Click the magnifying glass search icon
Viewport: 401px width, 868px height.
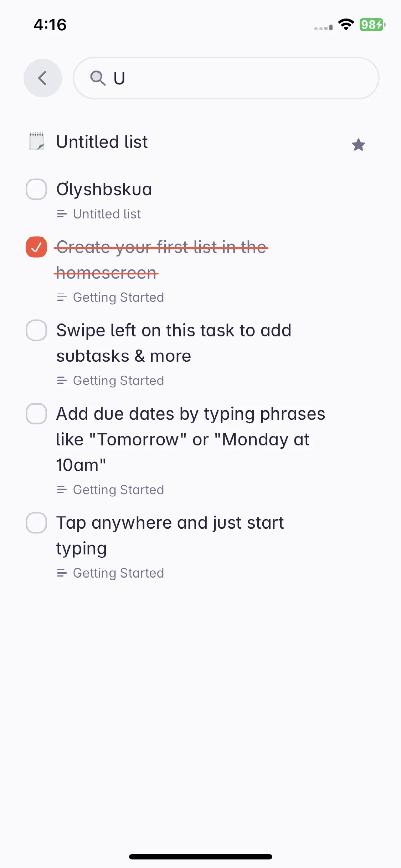(98, 78)
